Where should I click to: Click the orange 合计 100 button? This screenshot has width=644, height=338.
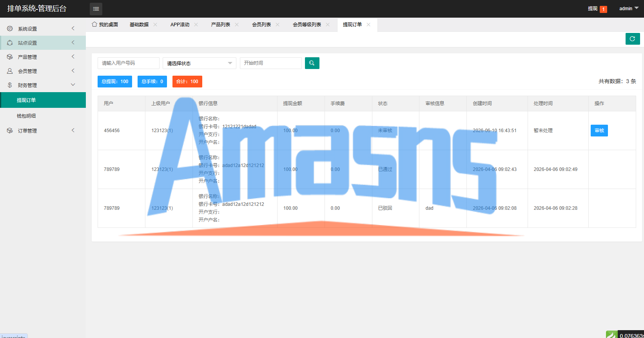(x=187, y=82)
